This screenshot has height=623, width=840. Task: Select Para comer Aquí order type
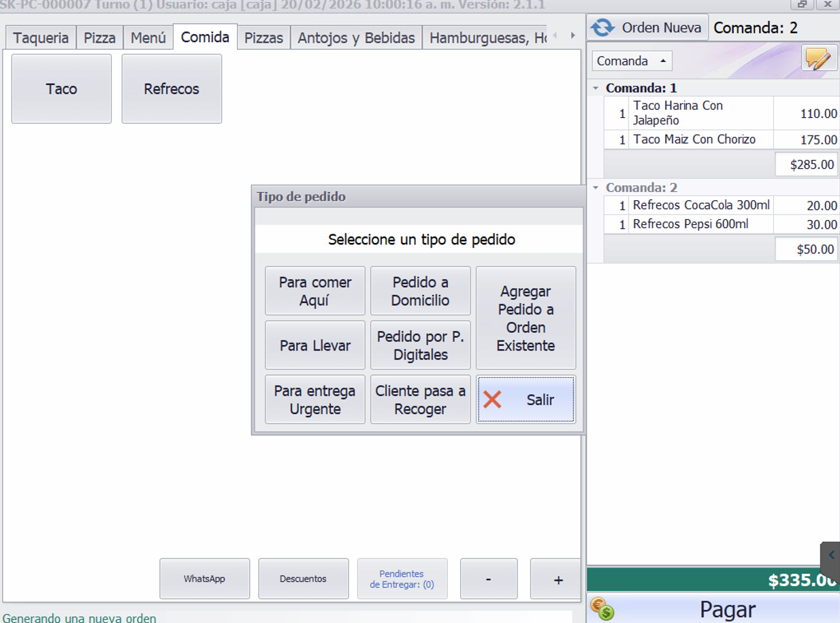pyautogui.click(x=315, y=291)
